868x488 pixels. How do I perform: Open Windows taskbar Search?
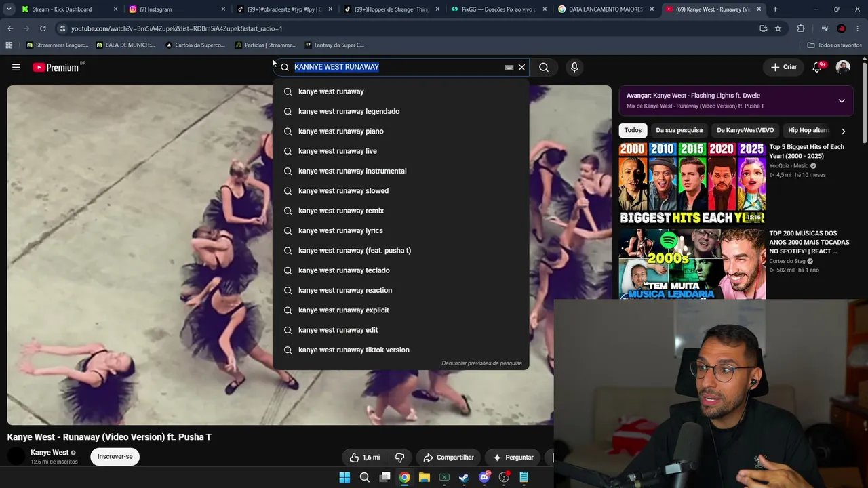(365, 477)
